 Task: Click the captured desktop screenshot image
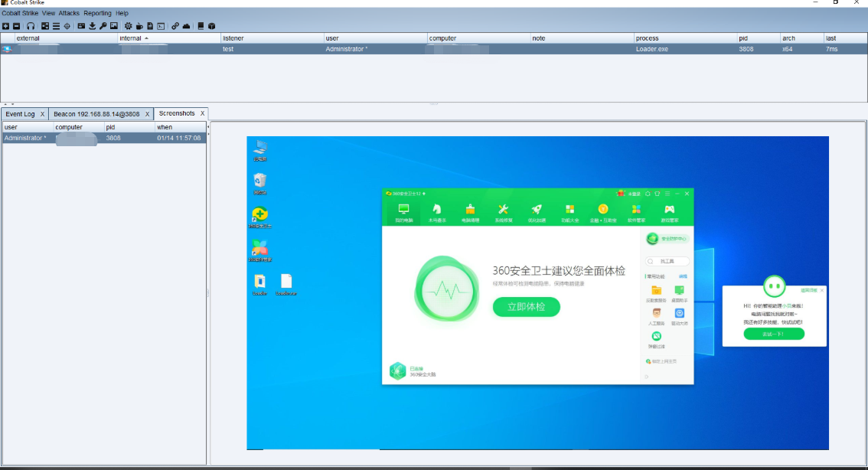pyautogui.click(x=537, y=293)
